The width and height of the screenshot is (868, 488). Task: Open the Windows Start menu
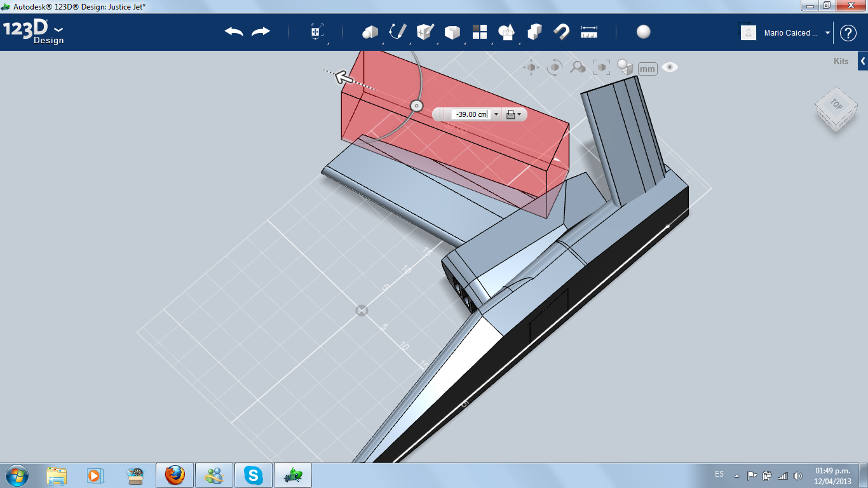point(17,475)
